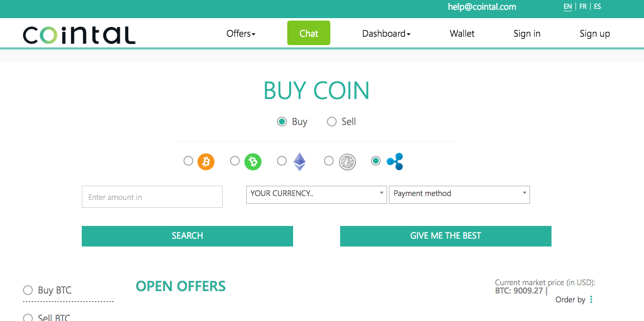Click the Litecoin silver coin icon
This screenshot has height=321, width=644.
click(x=347, y=161)
